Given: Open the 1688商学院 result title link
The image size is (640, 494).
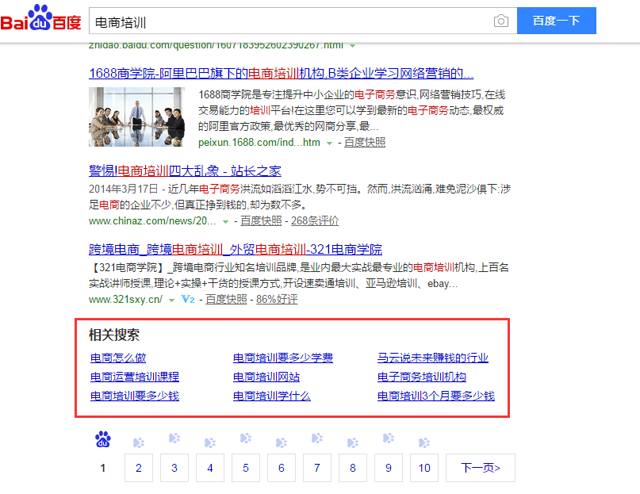Looking at the screenshot, I should 281,73.
